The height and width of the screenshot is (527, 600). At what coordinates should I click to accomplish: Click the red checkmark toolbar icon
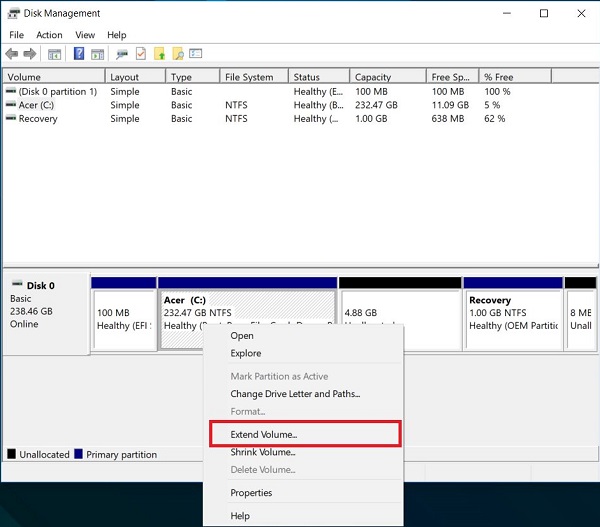pos(141,54)
